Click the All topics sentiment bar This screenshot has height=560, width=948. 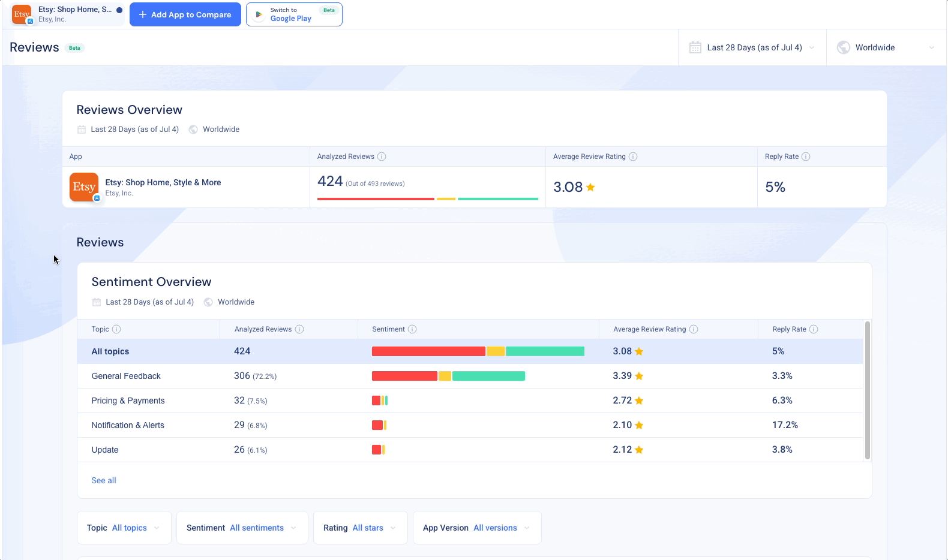478,351
